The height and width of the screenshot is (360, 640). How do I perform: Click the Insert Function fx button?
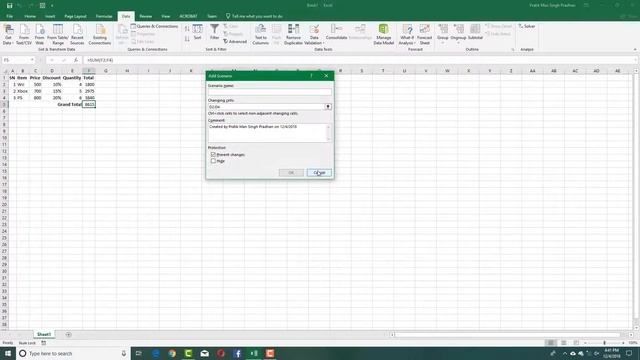[76, 60]
